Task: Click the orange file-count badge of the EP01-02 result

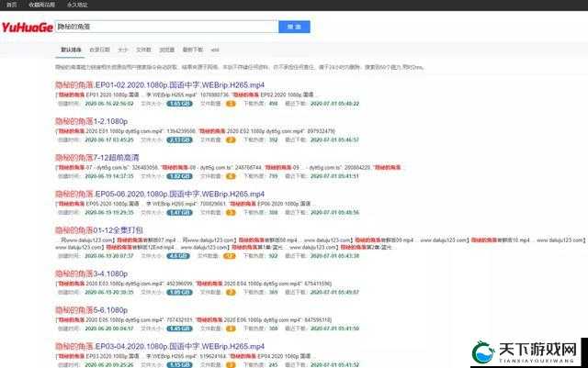Action: point(231,104)
